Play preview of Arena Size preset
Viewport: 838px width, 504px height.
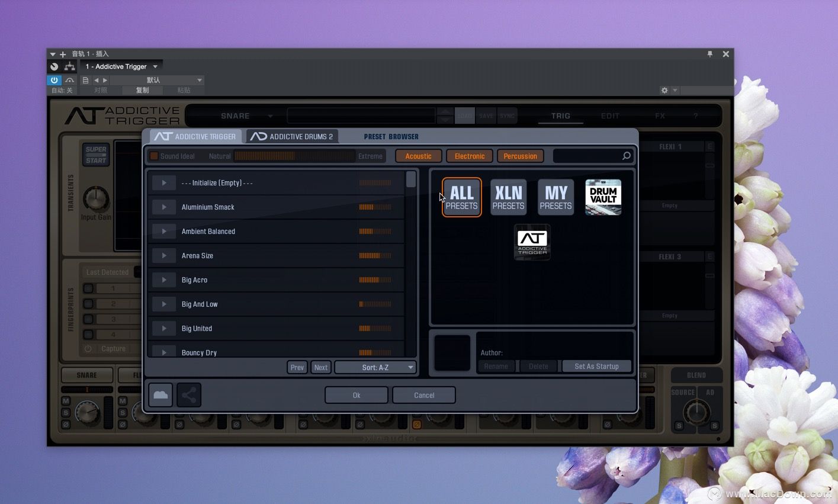point(164,256)
